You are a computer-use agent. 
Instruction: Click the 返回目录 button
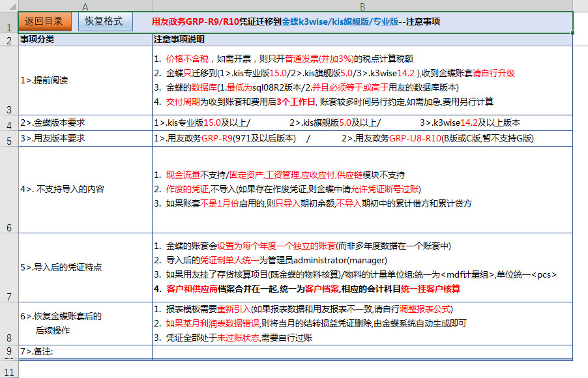click(x=44, y=22)
